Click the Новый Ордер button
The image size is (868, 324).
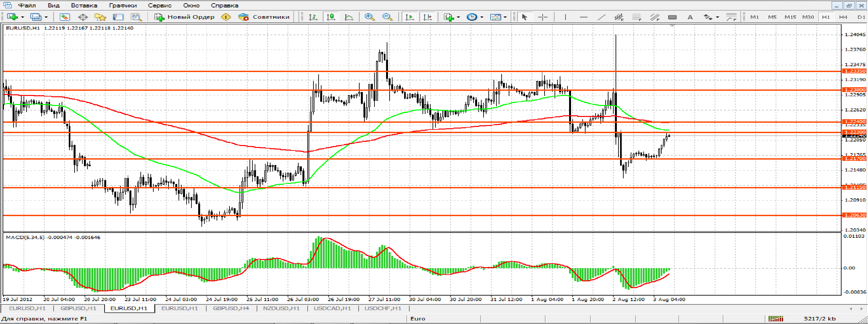[x=184, y=17]
